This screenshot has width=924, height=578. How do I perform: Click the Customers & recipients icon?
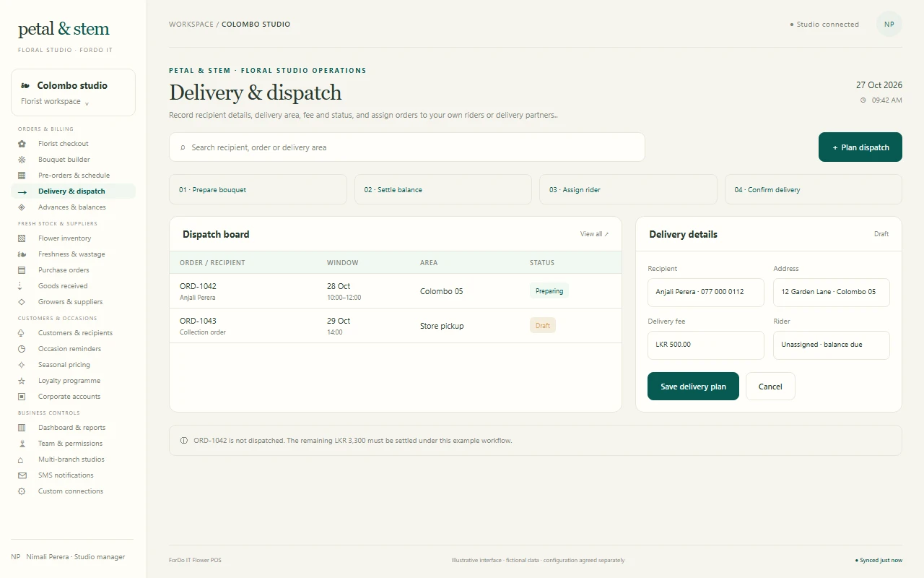22,333
